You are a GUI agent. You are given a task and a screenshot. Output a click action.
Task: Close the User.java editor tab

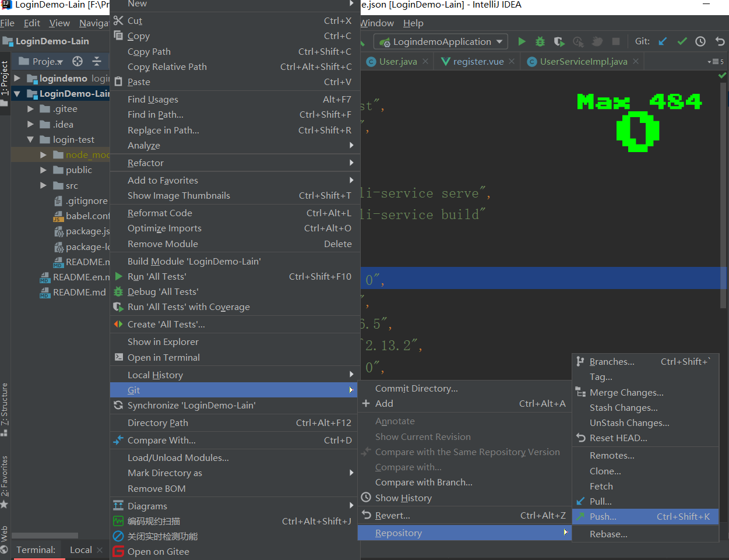pos(425,61)
